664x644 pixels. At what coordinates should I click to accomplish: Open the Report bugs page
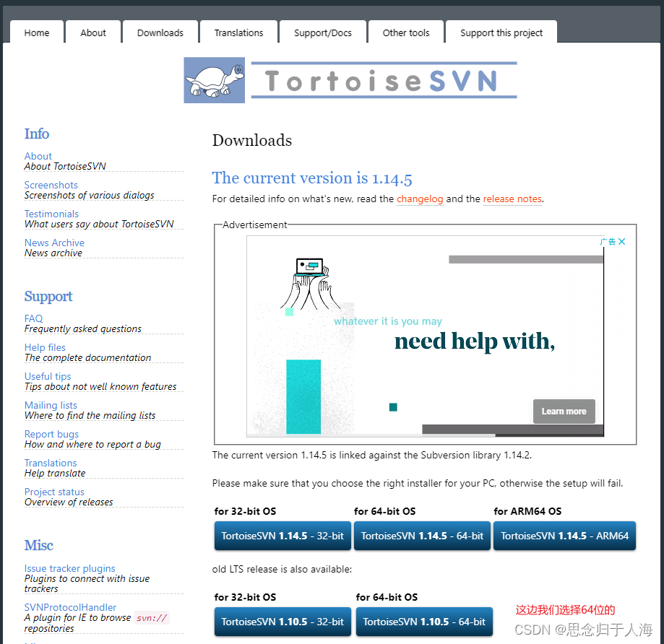pyautogui.click(x=51, y=434)
